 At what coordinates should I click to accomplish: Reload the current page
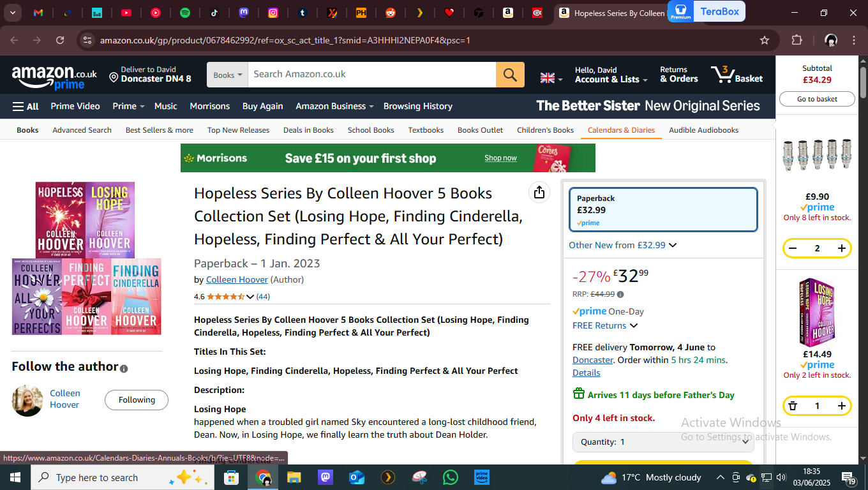point(60,40)
